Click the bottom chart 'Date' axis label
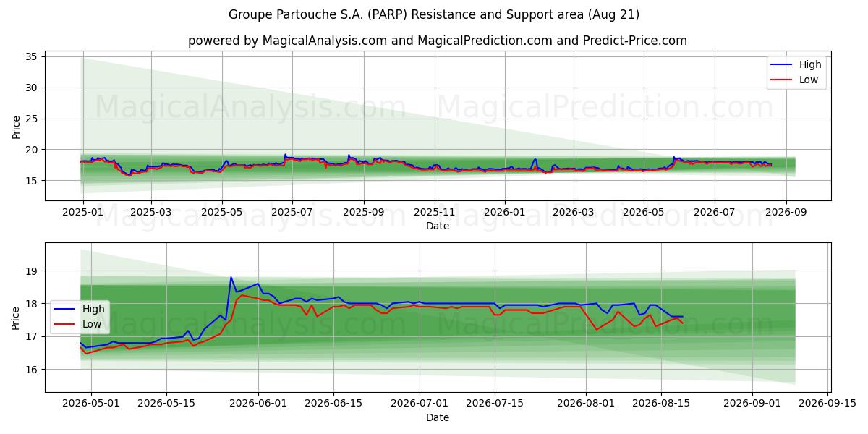This screenshot has width=868, height=434. coord(438,417)
